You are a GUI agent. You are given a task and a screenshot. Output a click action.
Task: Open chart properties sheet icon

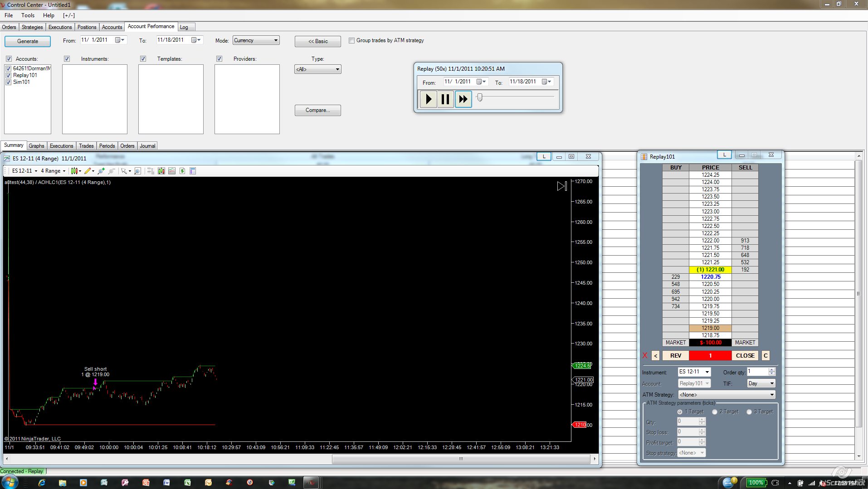193,171
